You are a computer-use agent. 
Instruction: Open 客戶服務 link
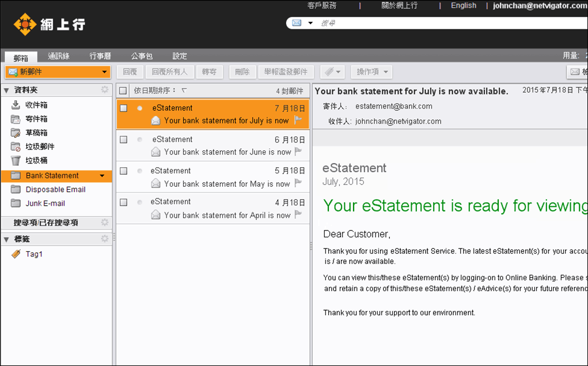322,6
